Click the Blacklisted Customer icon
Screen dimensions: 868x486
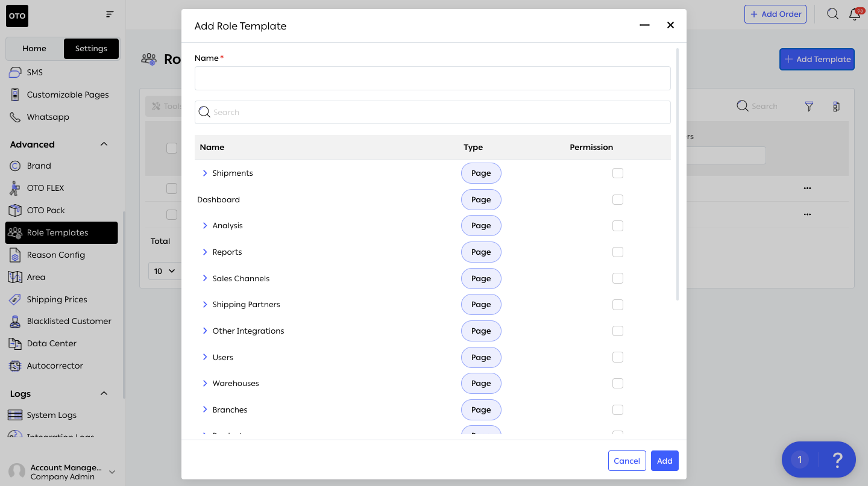(x=16, y=322)
